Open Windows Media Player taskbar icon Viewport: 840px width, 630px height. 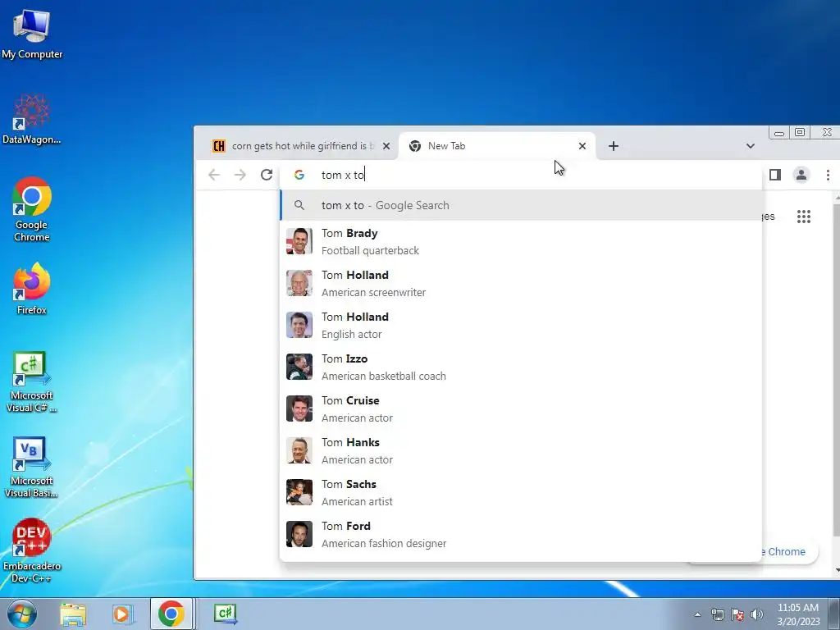click(x=122, y=614)
